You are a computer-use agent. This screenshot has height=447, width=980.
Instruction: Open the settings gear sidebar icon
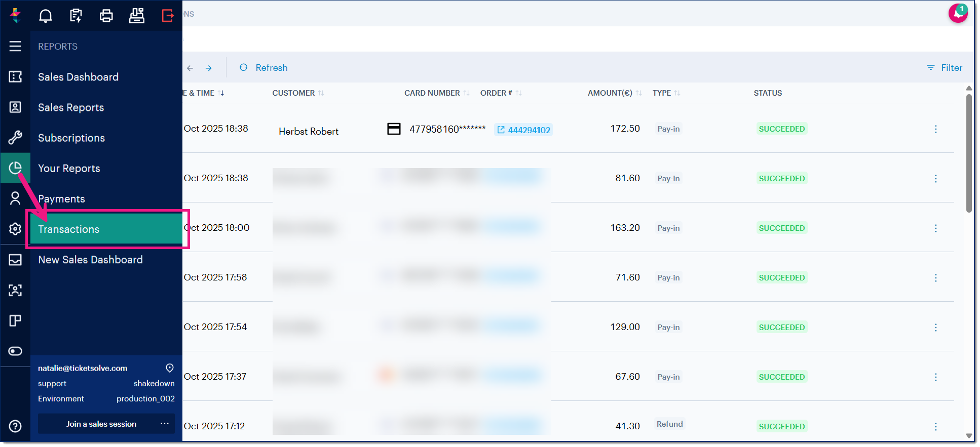[15, 229]
